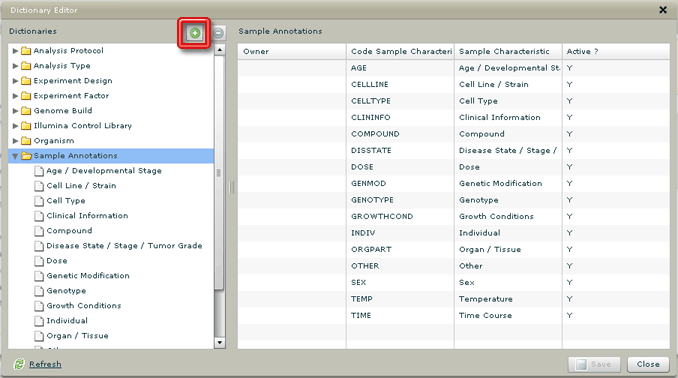
Task: Select the GENMOD code cell
Action: click(400, 183)
